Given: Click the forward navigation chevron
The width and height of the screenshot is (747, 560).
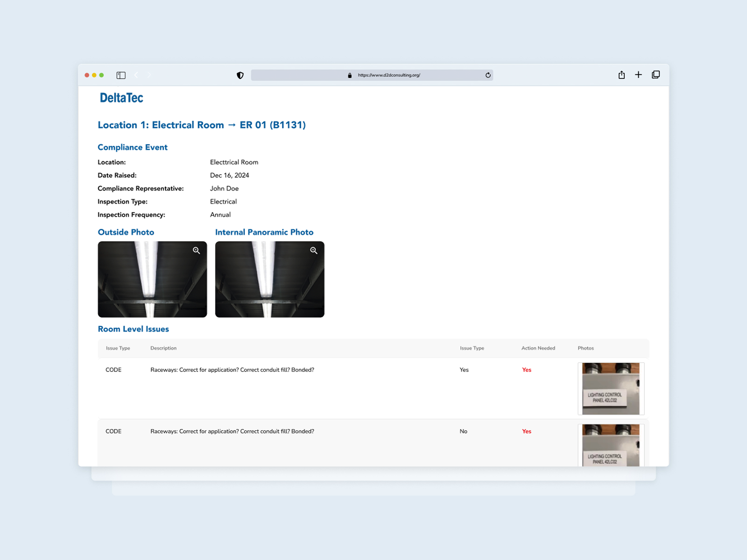Looking at the screenshot, I should pyautogui.click(x=149, y=75).
